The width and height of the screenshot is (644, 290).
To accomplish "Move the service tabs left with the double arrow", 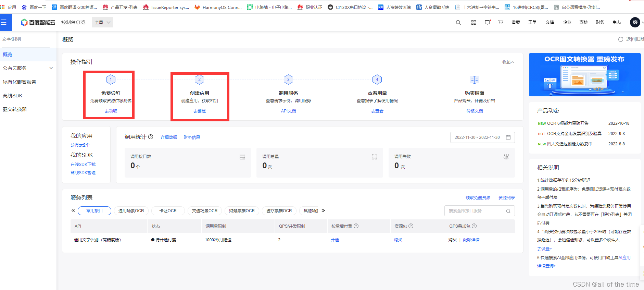I will click(x=73, y=210).
